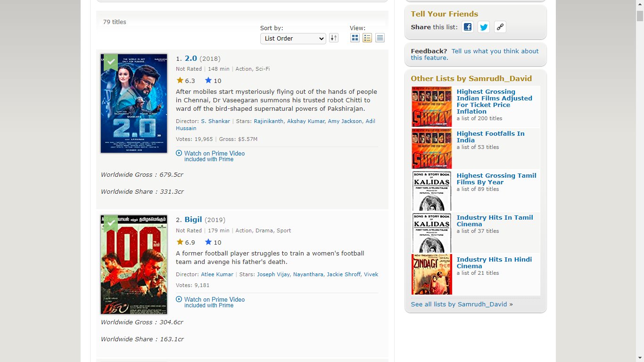The image size is (644, 362).
Task: View director Atlee Kumar's page
Action: pos(217,274)
